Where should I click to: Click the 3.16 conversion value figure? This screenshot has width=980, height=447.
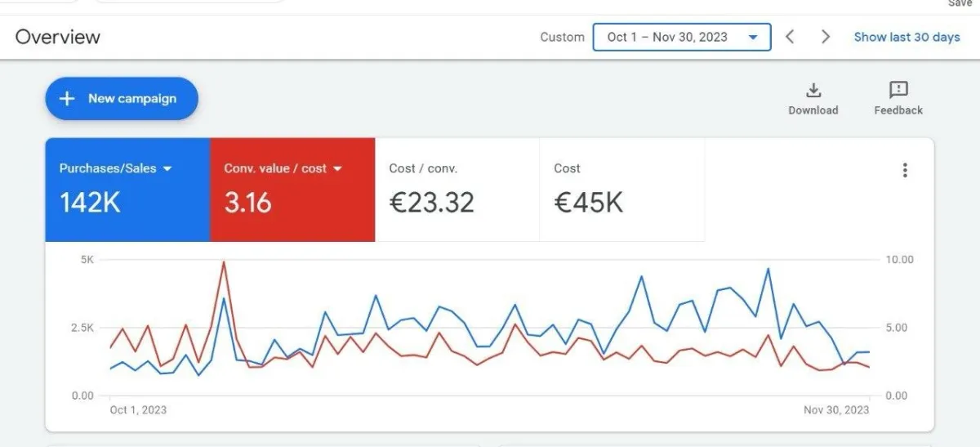pos(247,203)
